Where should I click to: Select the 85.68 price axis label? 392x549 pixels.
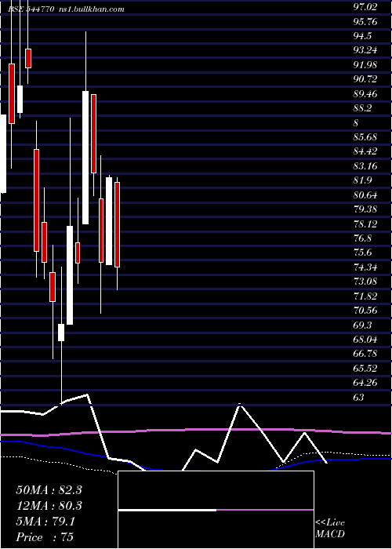[x=365, y=137]
